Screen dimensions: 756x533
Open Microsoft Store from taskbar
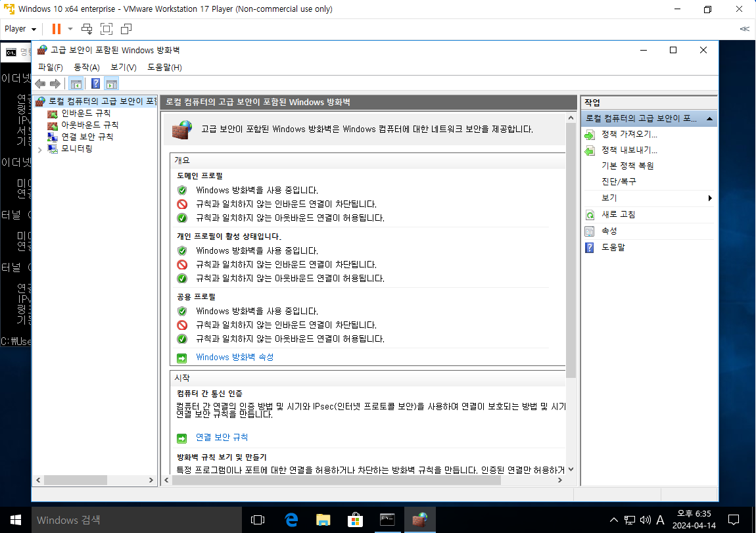[356, 520]
